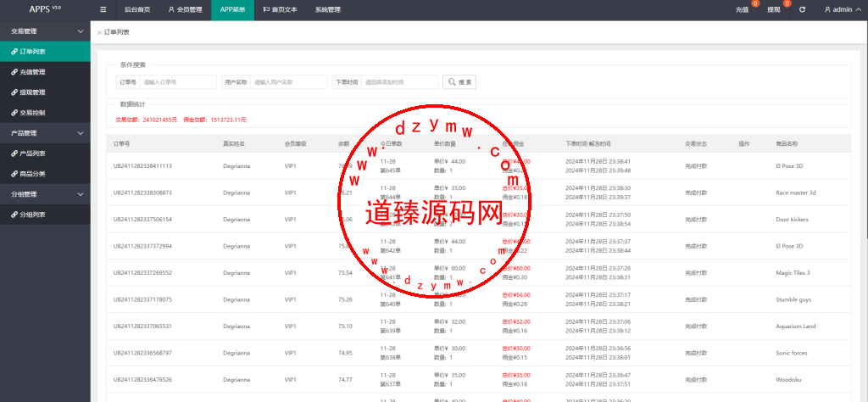Click the refresh icon in top bar
This screenshot has width=868, height=402.
(802, 9)
